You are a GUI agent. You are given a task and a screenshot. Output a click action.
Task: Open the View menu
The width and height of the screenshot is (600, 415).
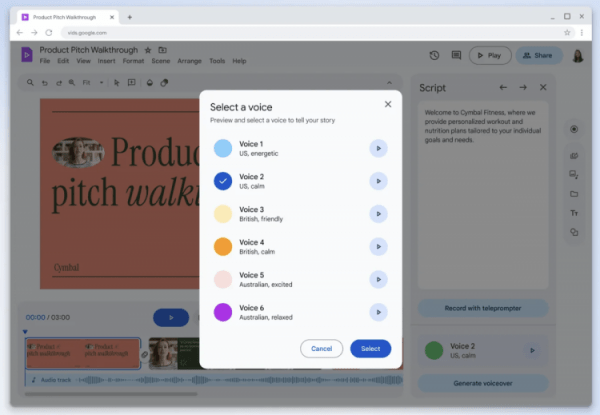tap(83, 61)
